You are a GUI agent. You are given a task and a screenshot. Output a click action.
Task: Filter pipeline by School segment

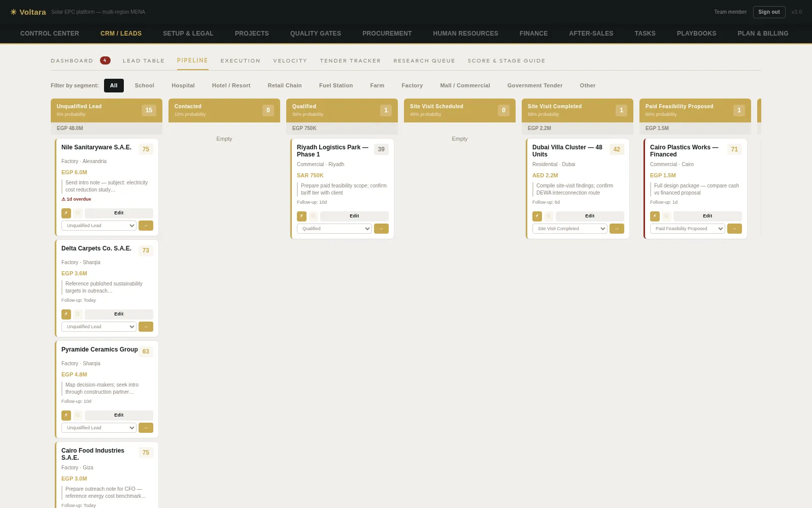(145, 85)
